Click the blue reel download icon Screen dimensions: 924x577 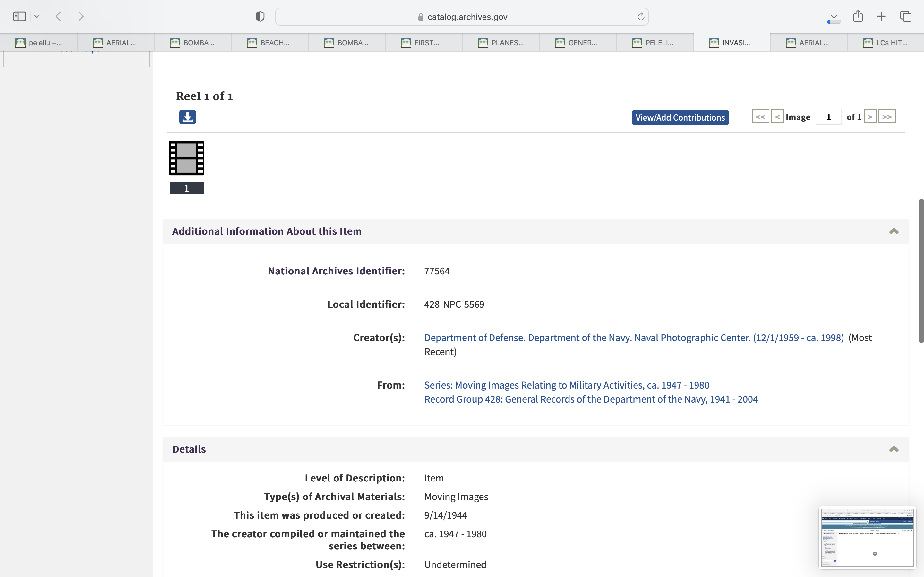pos(187,117)
